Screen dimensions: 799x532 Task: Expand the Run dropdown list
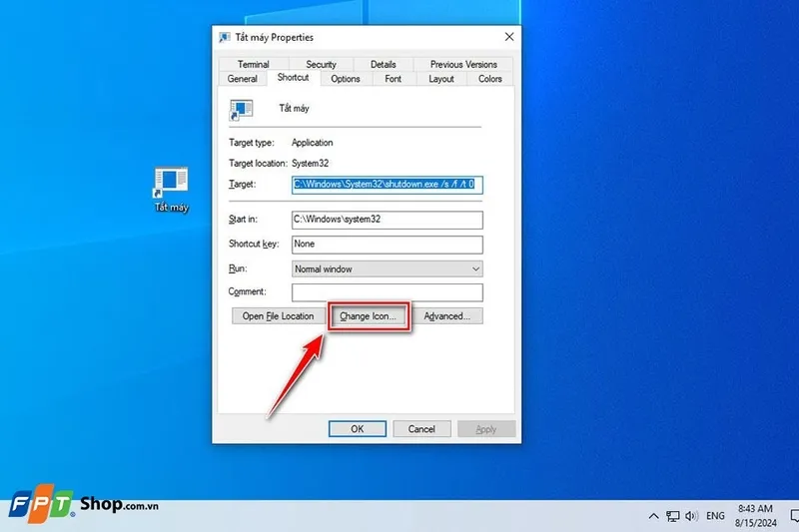(x=475, y=268)
